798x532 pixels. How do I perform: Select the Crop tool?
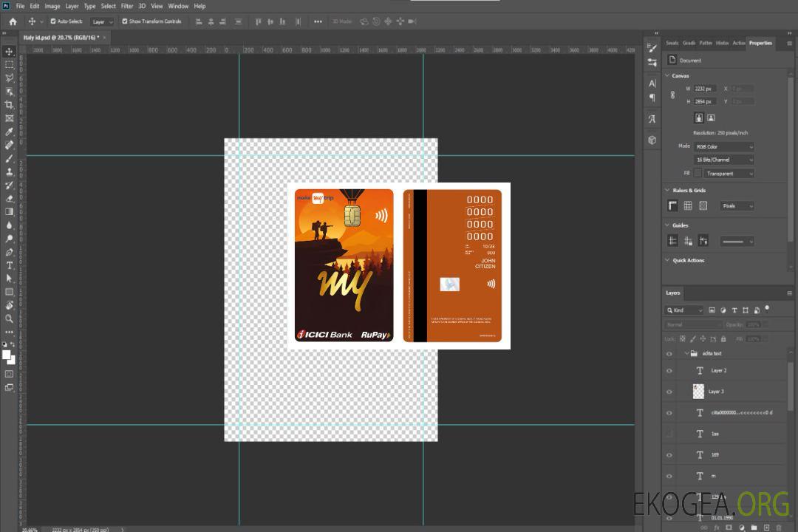[x=9, y=105]
